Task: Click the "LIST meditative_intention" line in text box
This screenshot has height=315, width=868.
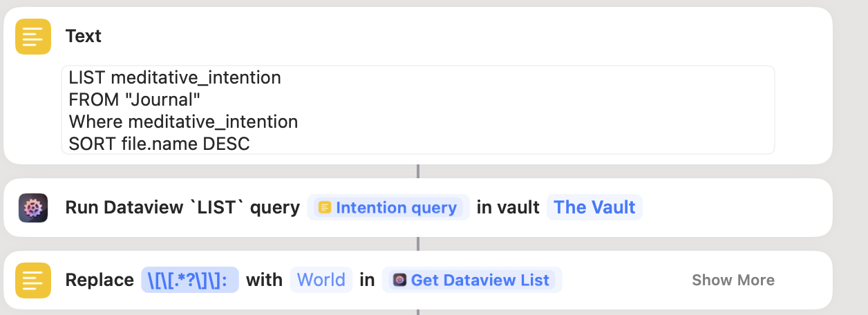Action: [175, 78]
